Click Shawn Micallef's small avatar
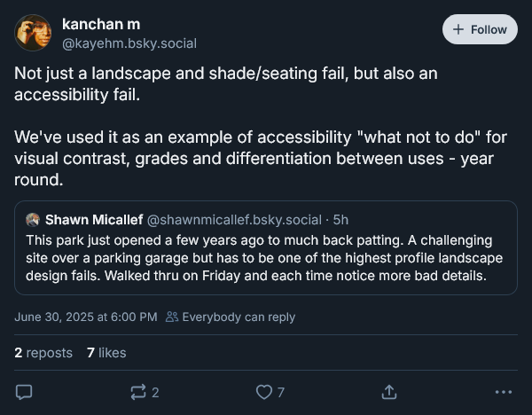 [x=33, y=219]
